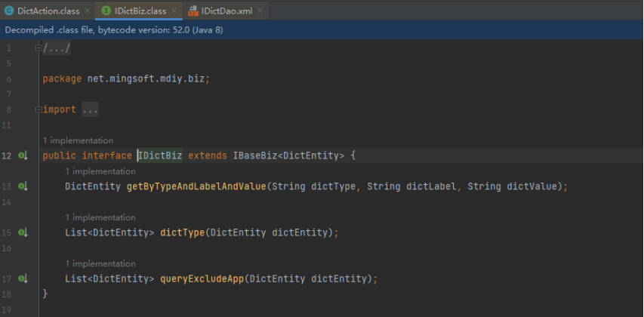Open the '1 implementation' hint above the IDictBiz interface

78,140
